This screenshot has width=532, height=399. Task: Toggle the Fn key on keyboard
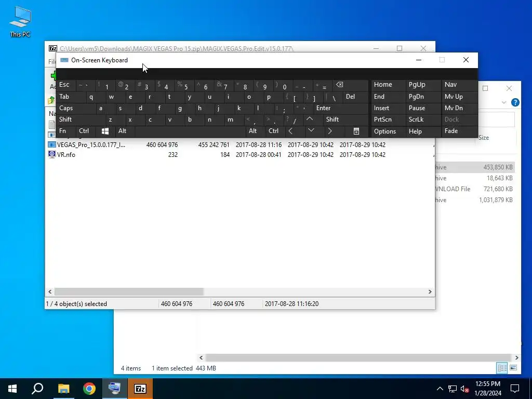click(65, 131)
